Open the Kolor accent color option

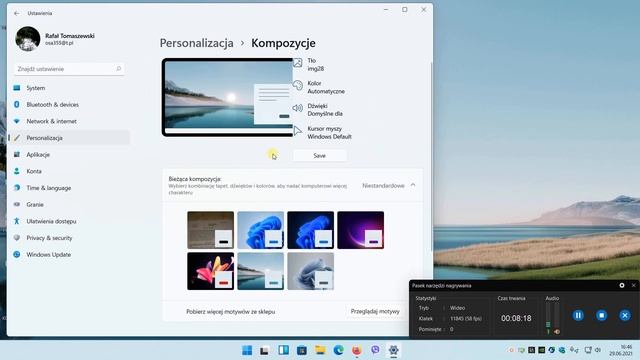tap(319, 87)
